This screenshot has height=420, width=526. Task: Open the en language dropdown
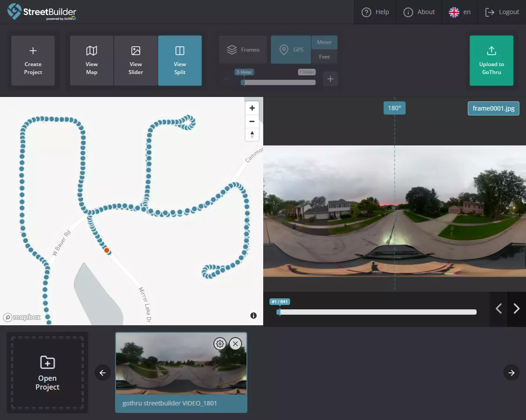coord(460,12)
